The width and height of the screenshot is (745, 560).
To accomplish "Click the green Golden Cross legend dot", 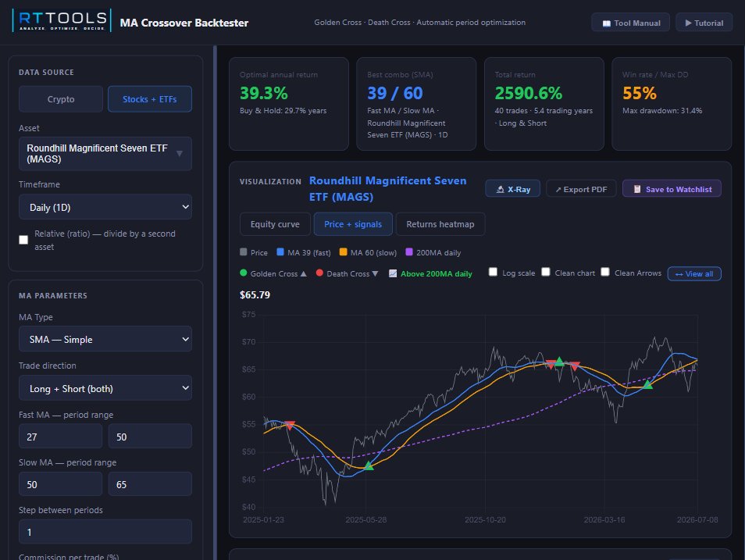I will pos(244,273).
